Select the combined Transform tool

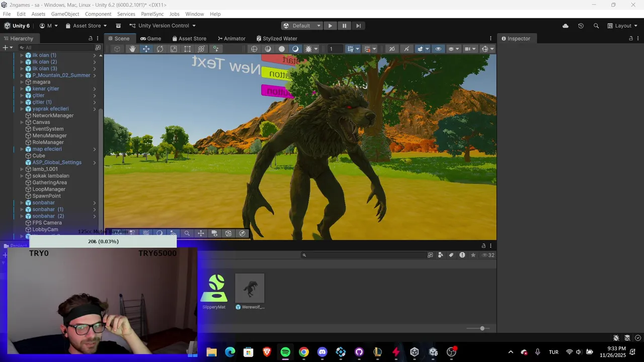(x=201, y=49)
